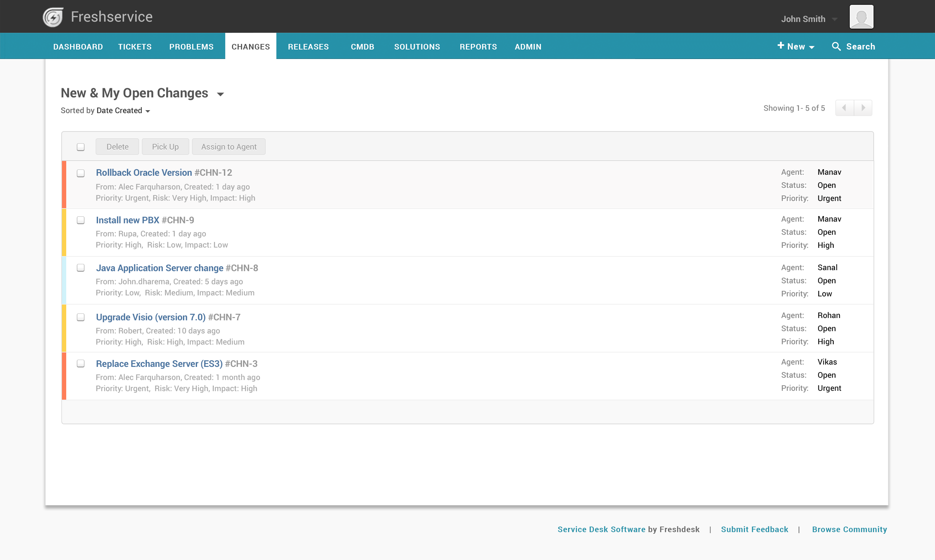Viewport: 935px width, 560px height.
Task: Click the Search magnifier icon
Action: pos(836,47)
